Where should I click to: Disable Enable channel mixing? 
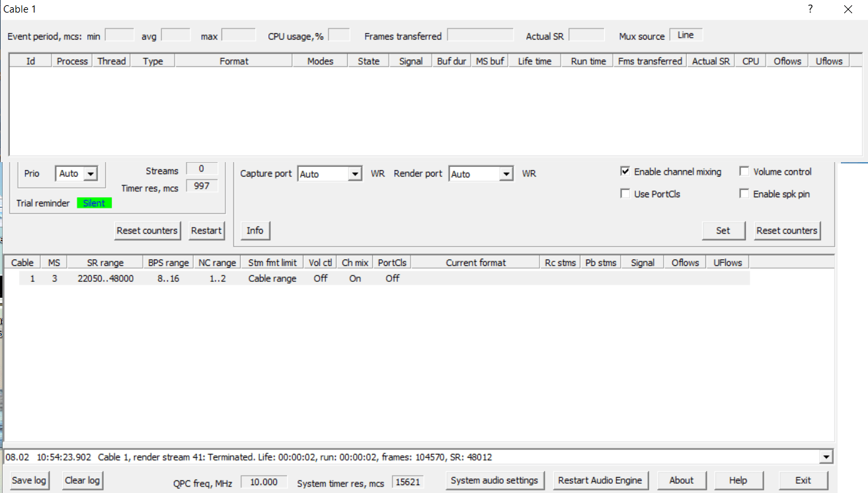pyautogui.click(x=625, y=171)
